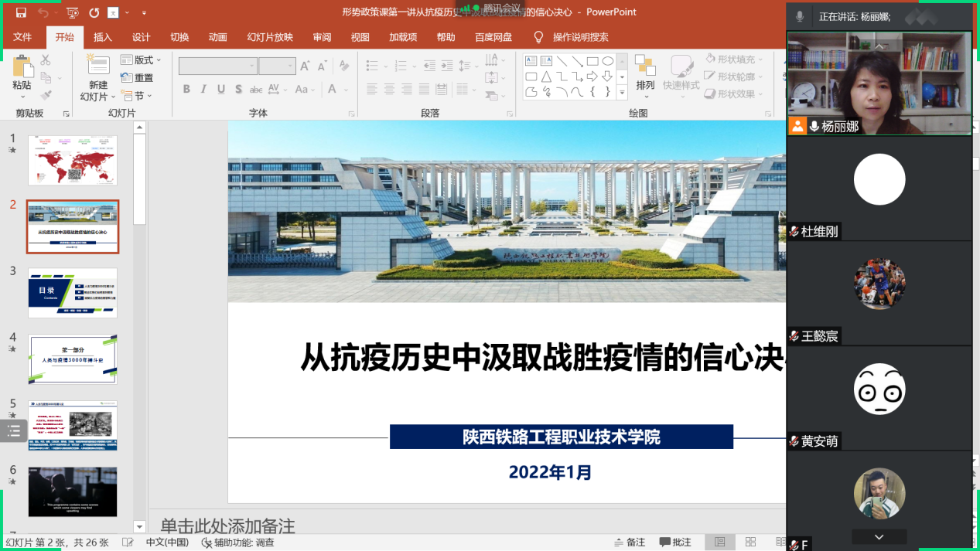Image resolution: width=980 pixels, height=551 pixels.
Task: Open 批注 comments from status bar
Action: coord(675,542)
